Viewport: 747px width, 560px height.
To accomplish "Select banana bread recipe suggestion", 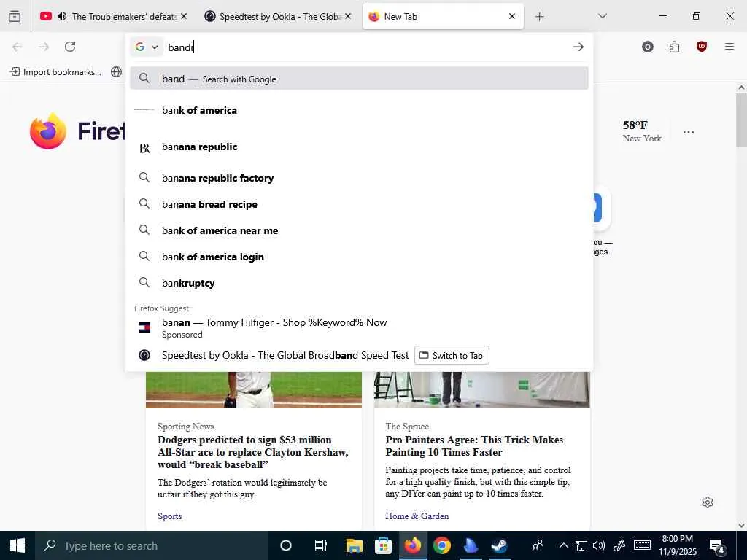I will pyautogui.click(x=359, y=204).
